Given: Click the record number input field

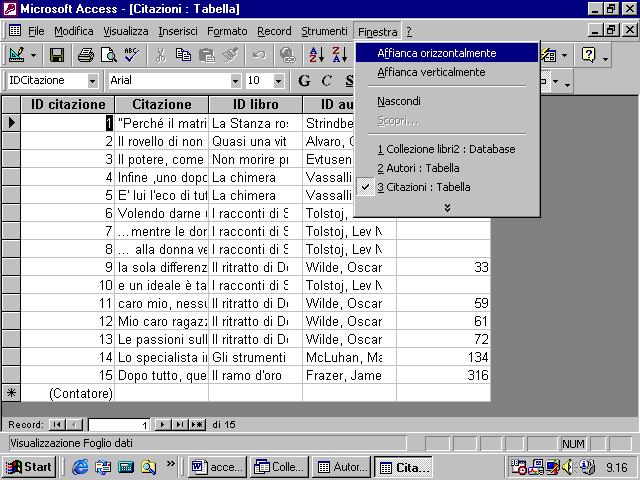Looking at the screenshot, I should pyautogui.click(x=119, y=425).
